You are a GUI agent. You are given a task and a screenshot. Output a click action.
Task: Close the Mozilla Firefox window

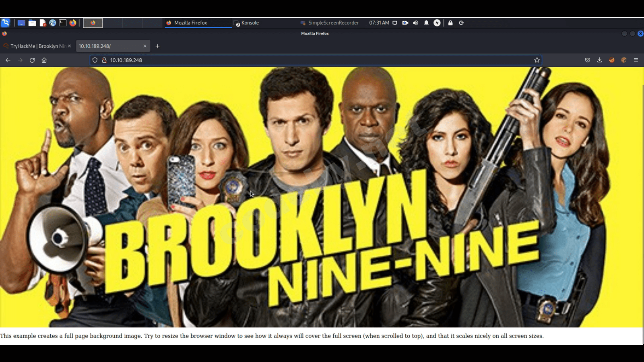click(640, 34)
